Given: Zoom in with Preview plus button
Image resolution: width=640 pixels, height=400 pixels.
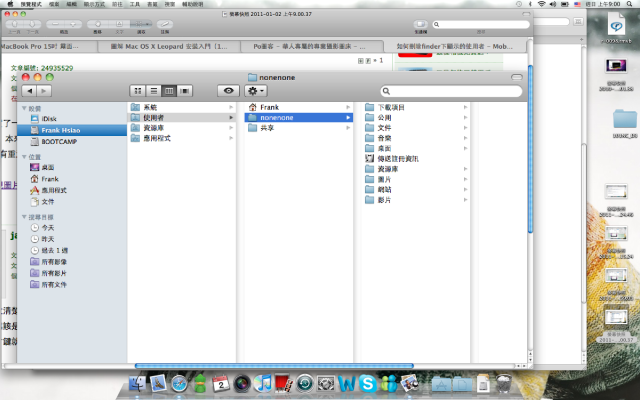Looking at the screenshot, I should [x=73, y=24].
